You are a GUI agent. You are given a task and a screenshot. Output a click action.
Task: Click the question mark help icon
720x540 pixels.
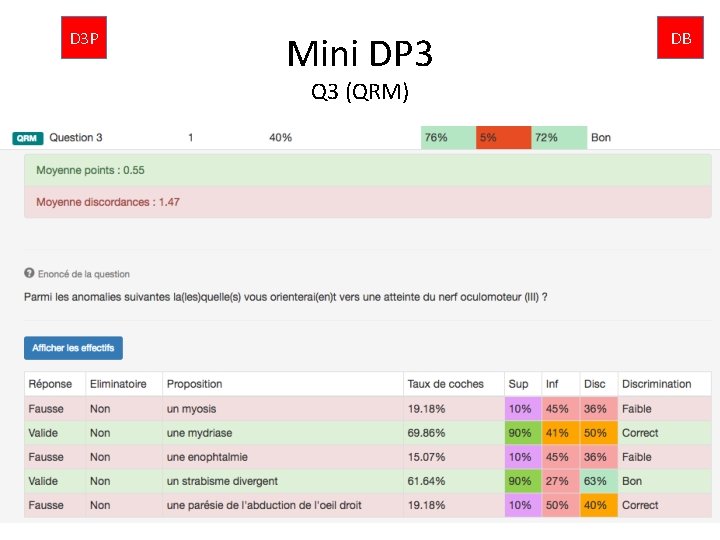pos(29,273)
